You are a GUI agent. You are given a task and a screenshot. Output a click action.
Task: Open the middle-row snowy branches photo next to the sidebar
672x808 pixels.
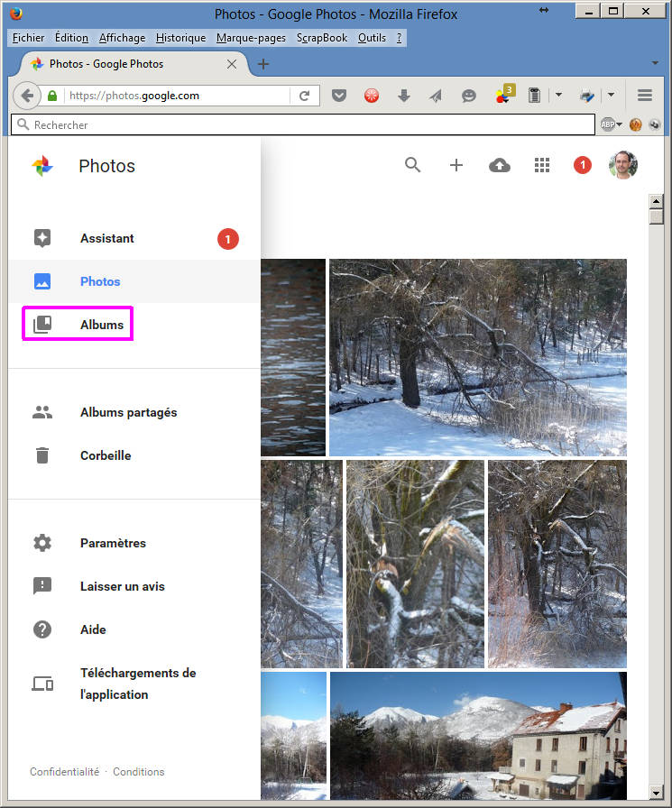pos(301,565)
